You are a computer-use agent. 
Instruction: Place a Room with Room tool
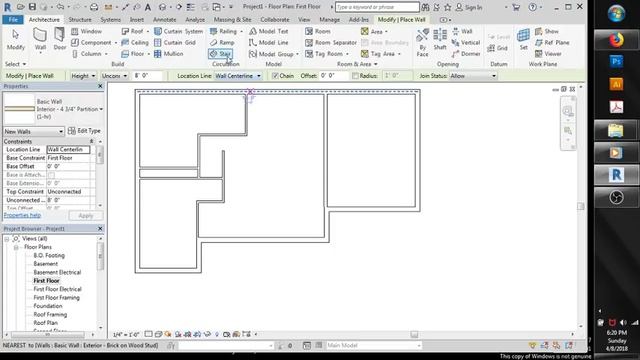pos(318,31)
